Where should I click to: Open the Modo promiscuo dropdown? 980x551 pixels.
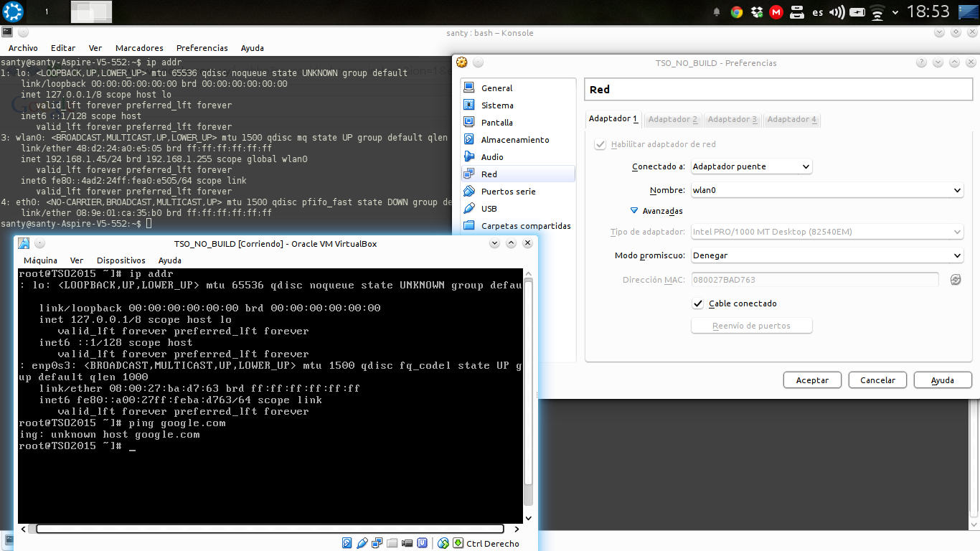(826, 255)
